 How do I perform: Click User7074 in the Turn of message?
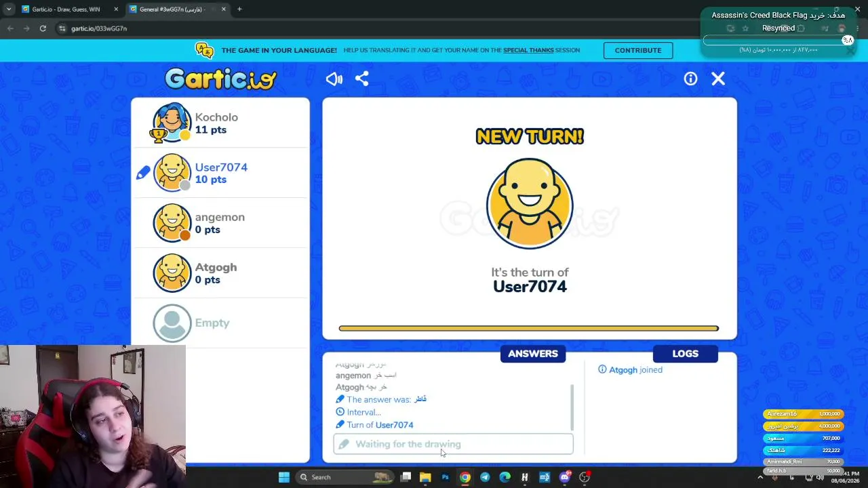point(394,425)
